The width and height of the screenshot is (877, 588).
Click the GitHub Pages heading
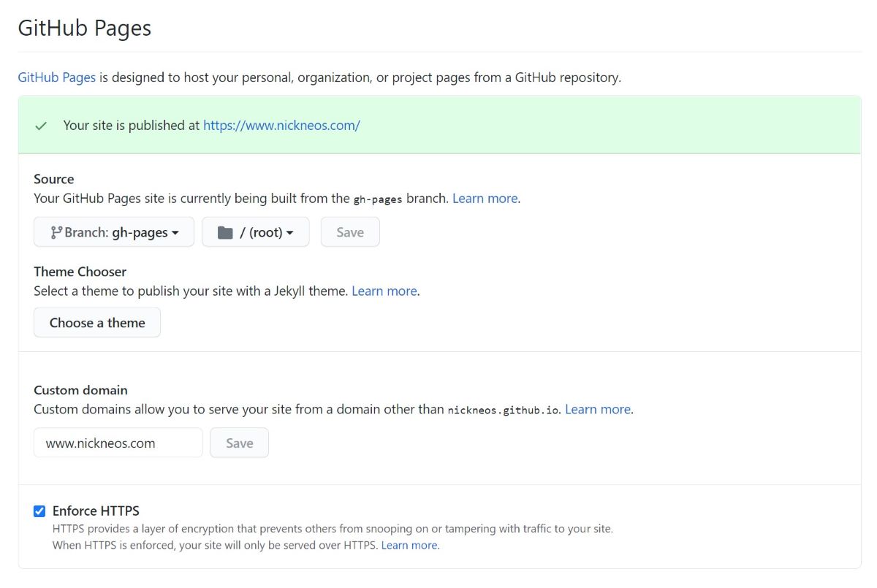84,28
